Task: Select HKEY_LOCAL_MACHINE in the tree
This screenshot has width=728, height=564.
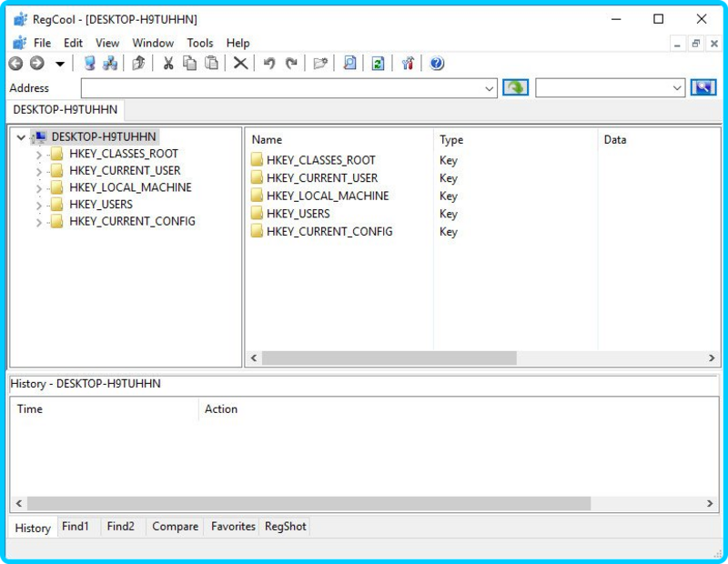Action: pyautogui.click(x=130, y=187)
